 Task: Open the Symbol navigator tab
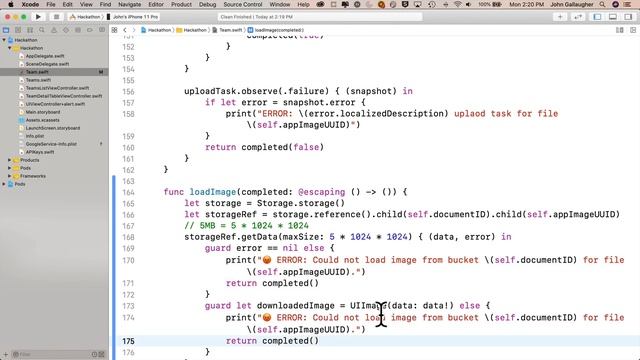(30, 30)
